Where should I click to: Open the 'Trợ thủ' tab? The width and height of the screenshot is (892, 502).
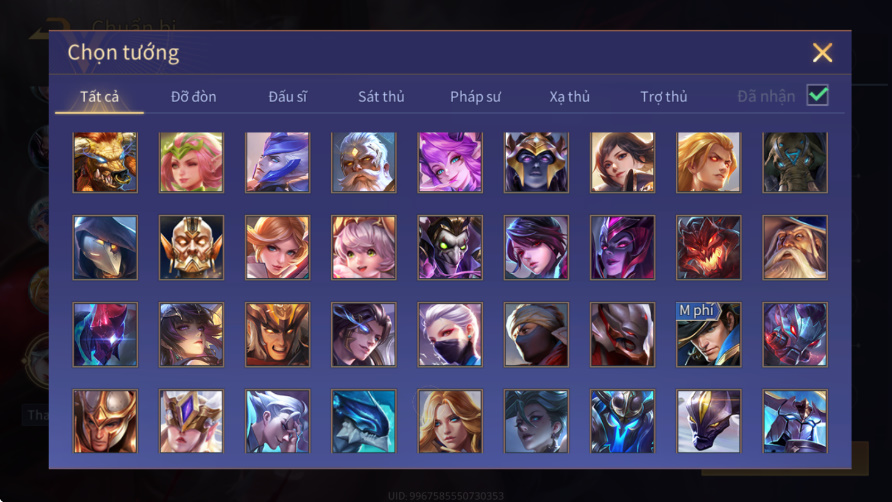tap(664, 97)
